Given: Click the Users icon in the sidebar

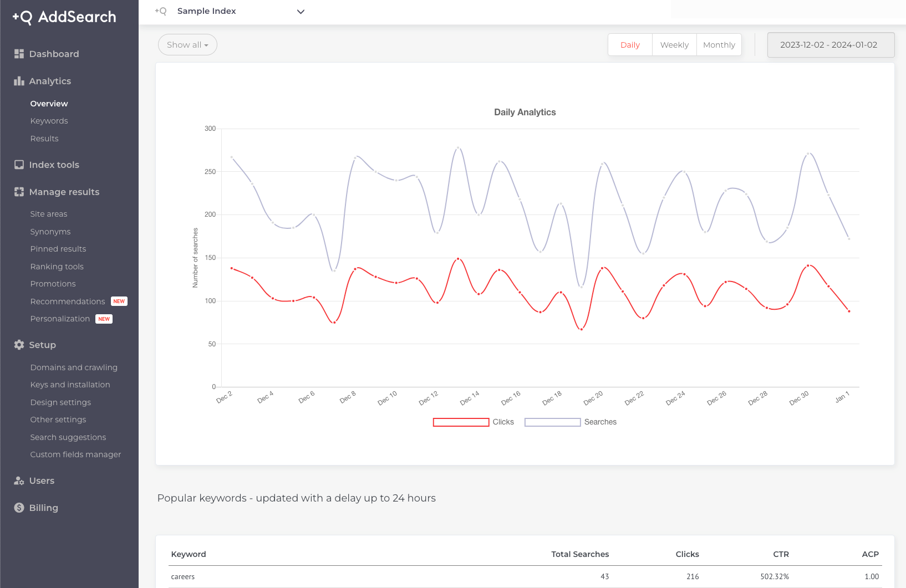Looking at the screenshot, I should pyautogui.click(x=18, y=480).
